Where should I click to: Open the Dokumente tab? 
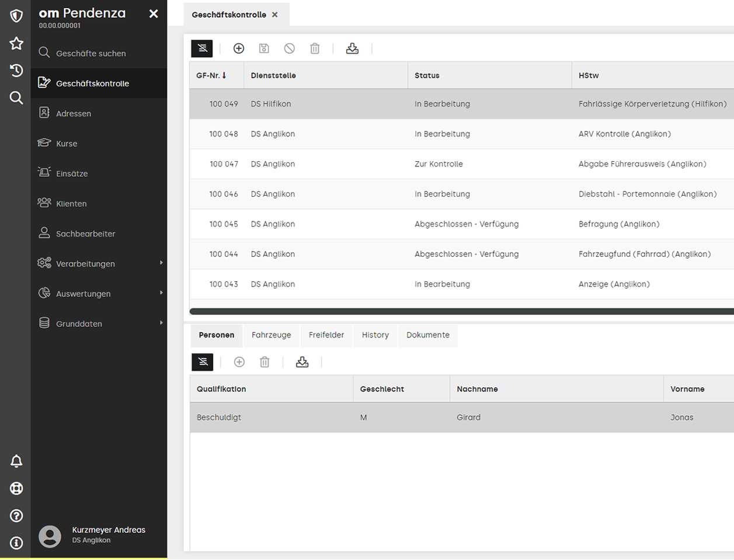tap(427, 335)
